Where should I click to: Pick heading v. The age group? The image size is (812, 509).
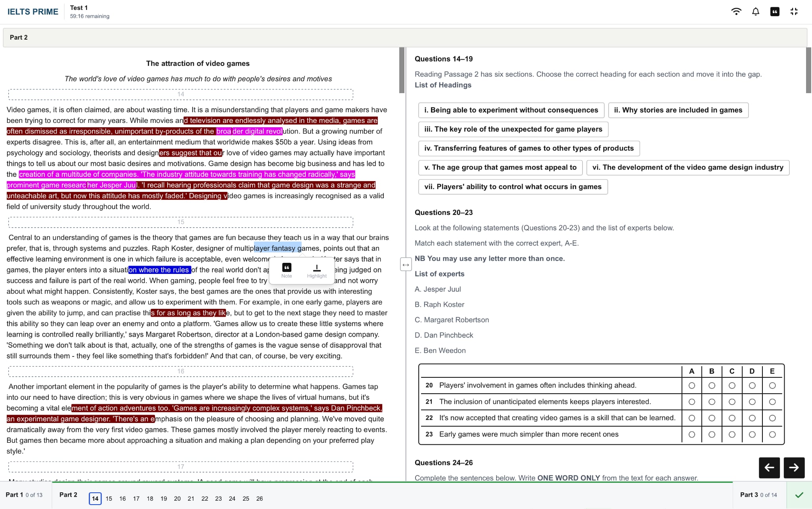point(500,167)
